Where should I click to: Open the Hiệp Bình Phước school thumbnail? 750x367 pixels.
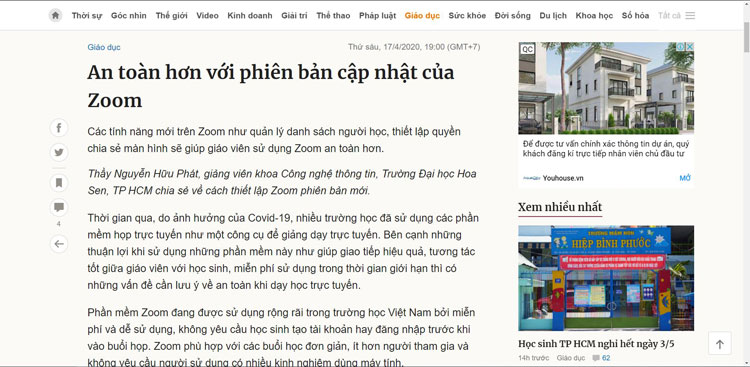tap(606, 278)
